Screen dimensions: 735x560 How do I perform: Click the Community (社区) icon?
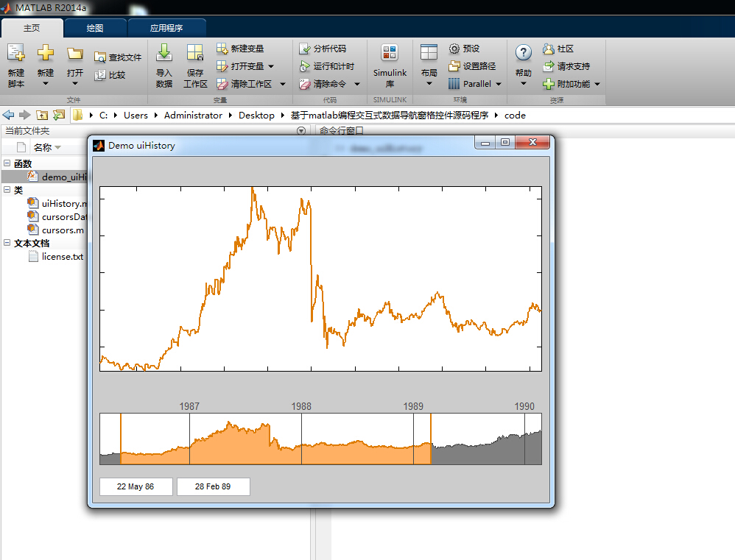pyautogui.click(x=549, y=49)
